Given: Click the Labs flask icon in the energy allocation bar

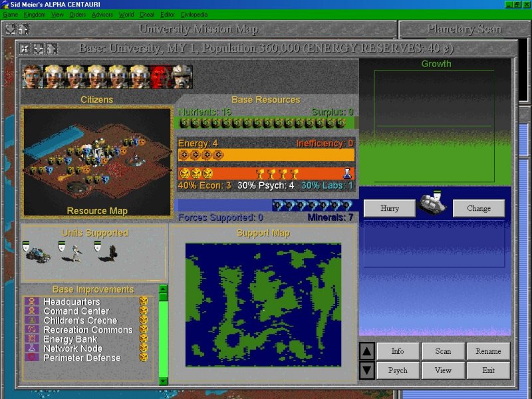Looking at the screenshot, I should tap(347, 174).
